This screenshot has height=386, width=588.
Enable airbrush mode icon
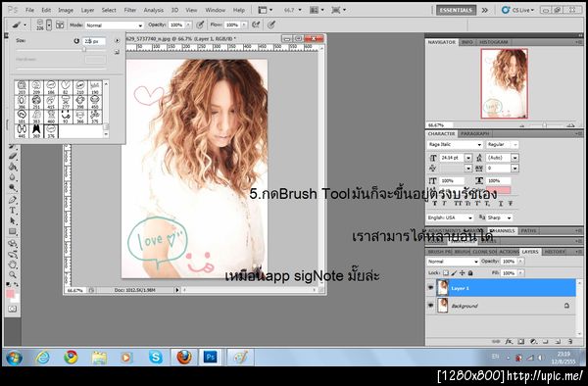[256, 25]
